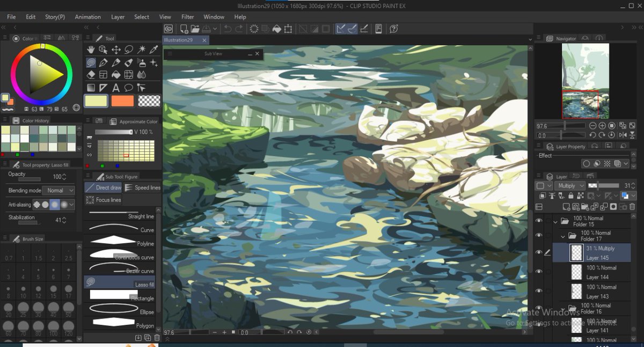
Task: Click Flip horizontal icon in Navigator
Action: (623, 135)
